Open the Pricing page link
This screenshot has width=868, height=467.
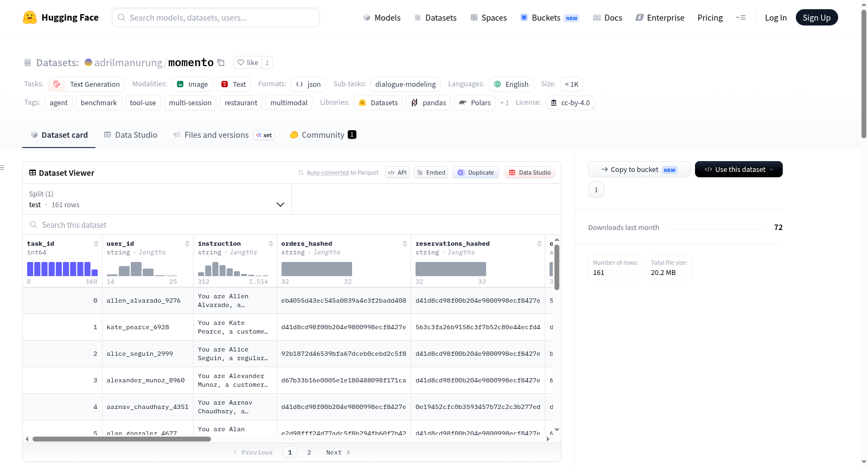pyautogui.click(x=710, y=17)
